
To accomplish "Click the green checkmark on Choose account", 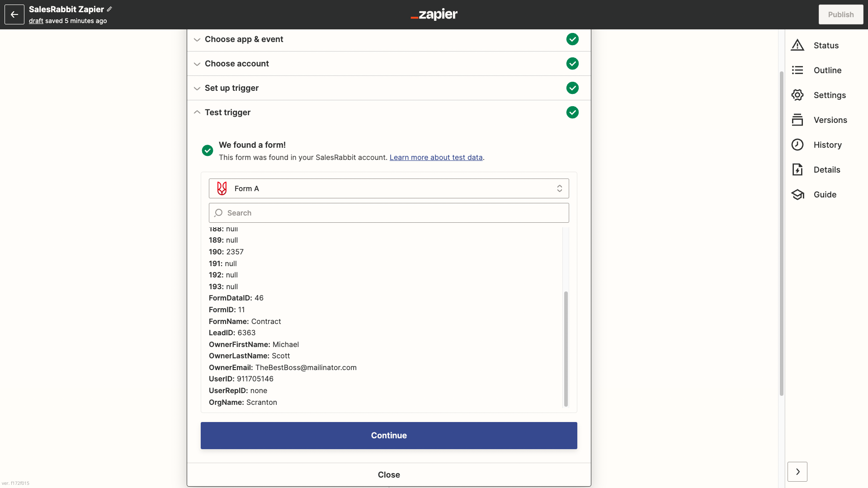I will tap(572, 64).
